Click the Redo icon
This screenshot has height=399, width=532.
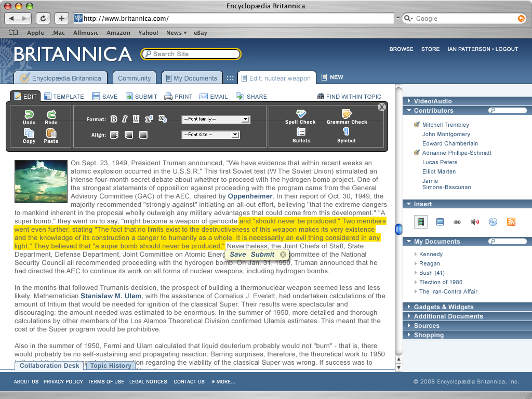[51, 114]
